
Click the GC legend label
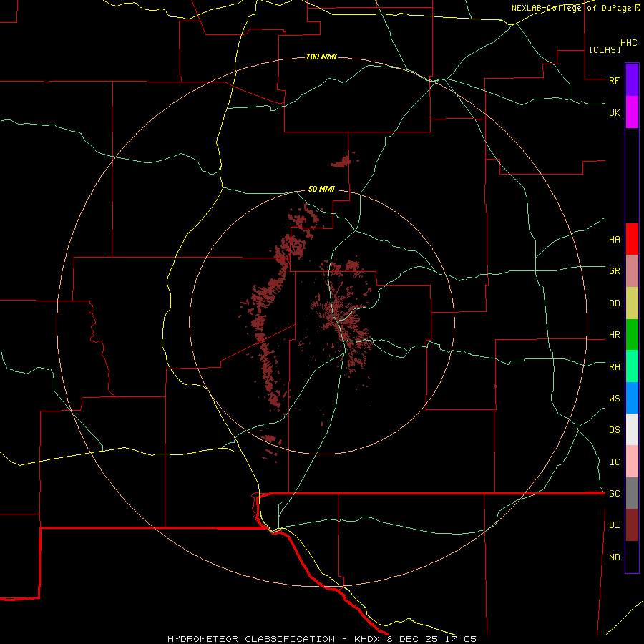[x=614, y=493]
